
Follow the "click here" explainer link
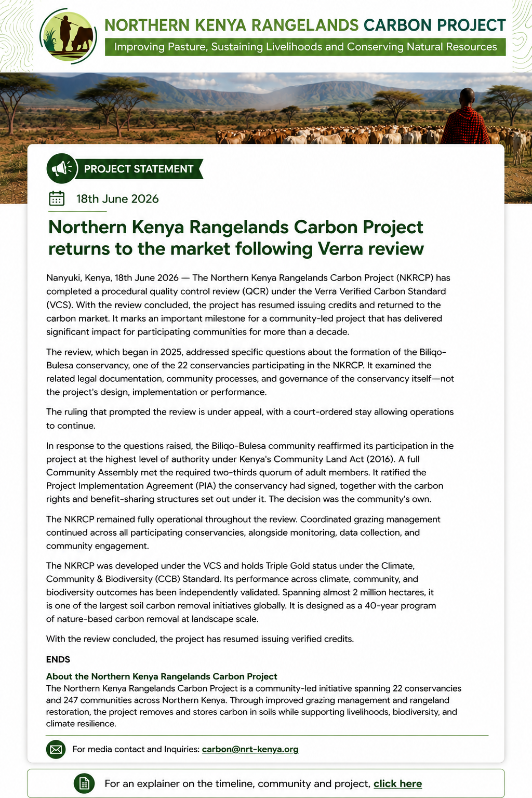point(397,783)
